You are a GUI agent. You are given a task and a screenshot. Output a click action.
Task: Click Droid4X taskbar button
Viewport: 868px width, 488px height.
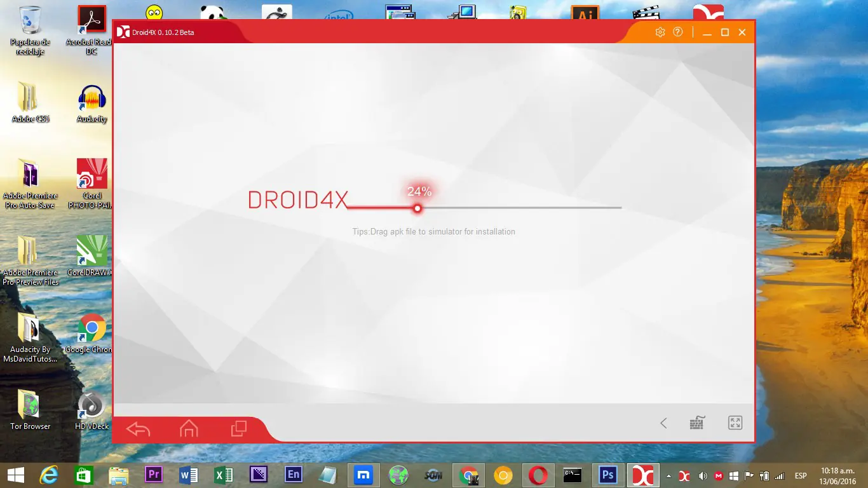(643, 475)
